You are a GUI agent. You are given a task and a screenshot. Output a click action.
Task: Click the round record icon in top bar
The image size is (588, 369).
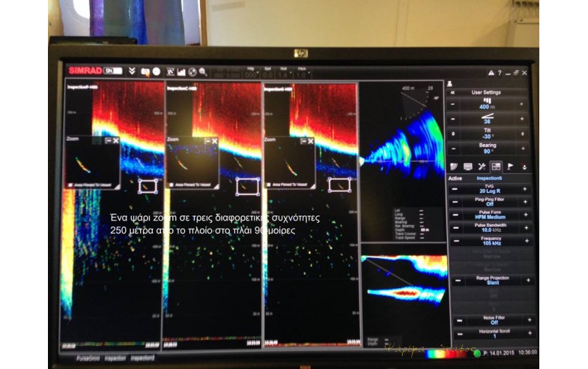coord(157,71)
